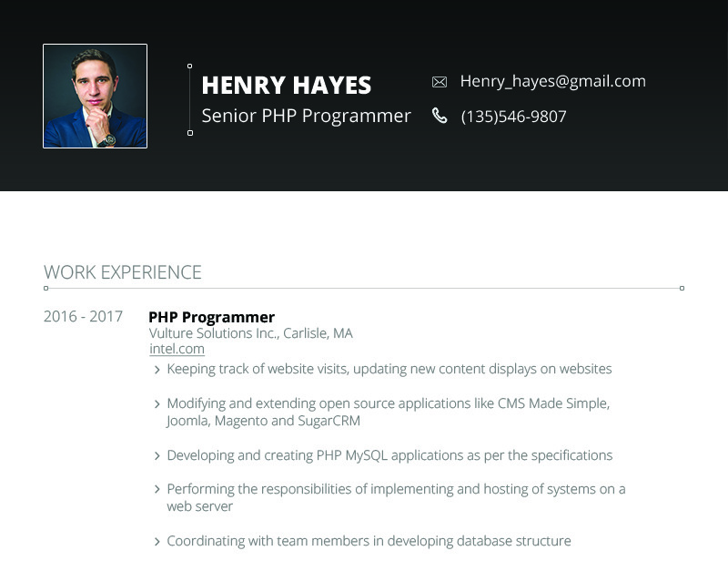Click the chevron before Performing the responsibilities bullet
The height and width of the screenshot is (571, 728).
tap(157, 489)
